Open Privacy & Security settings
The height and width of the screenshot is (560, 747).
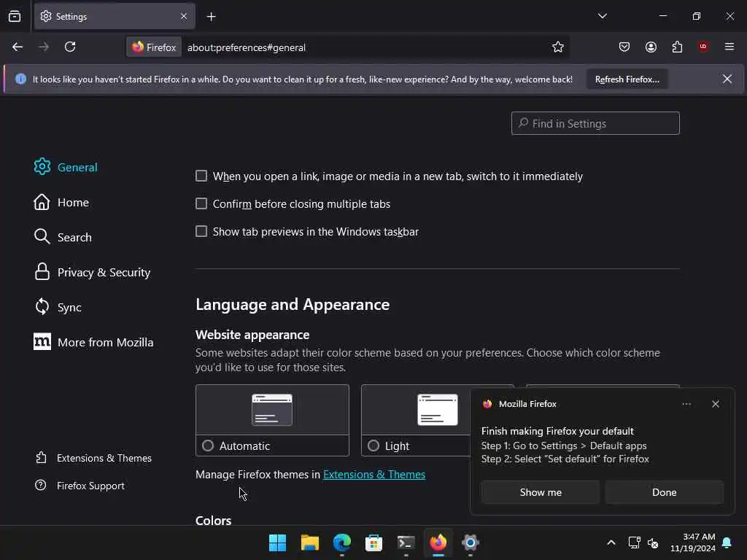[x=92, y=273]
